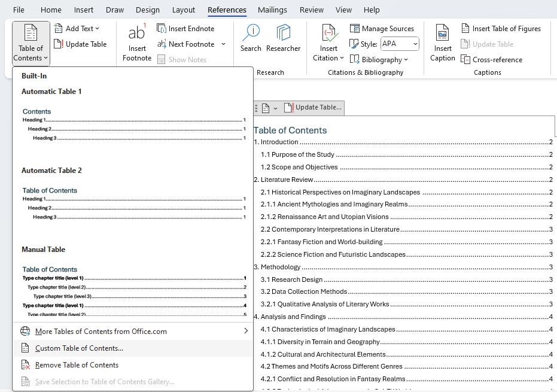
Task: Click the Insert Citation icon
Action: click(328, 33)
